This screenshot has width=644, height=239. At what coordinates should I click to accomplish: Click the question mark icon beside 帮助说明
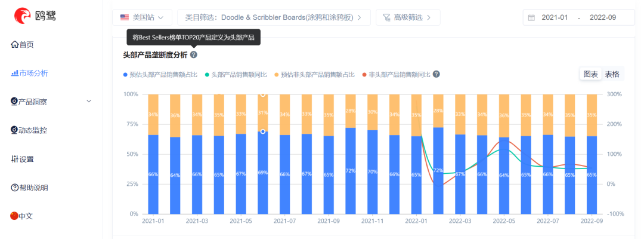coord(14,188)
